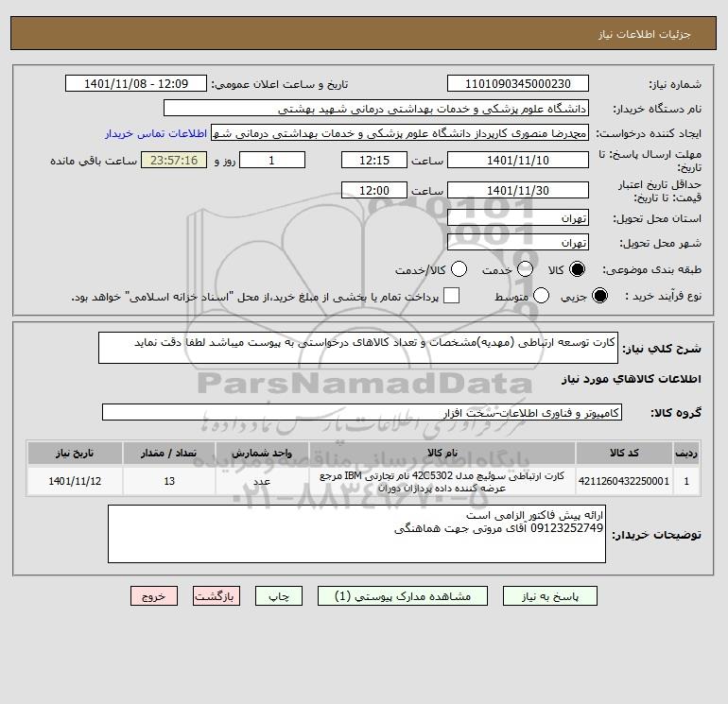
Task: Click the unit cell عدد
Action: click(x=262, y=481)
